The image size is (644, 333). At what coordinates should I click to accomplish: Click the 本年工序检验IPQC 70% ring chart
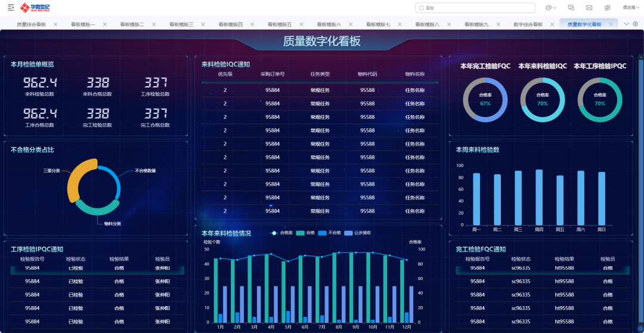coord(600,100)
